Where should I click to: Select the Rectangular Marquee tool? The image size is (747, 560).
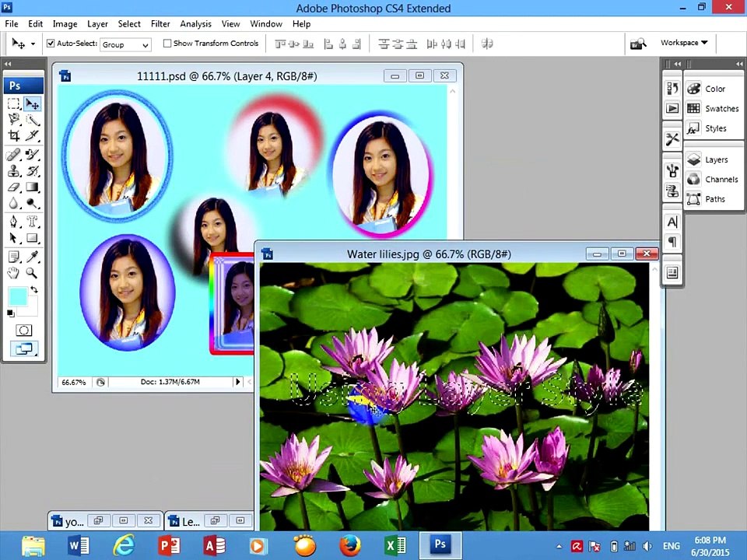coord(14,103)
